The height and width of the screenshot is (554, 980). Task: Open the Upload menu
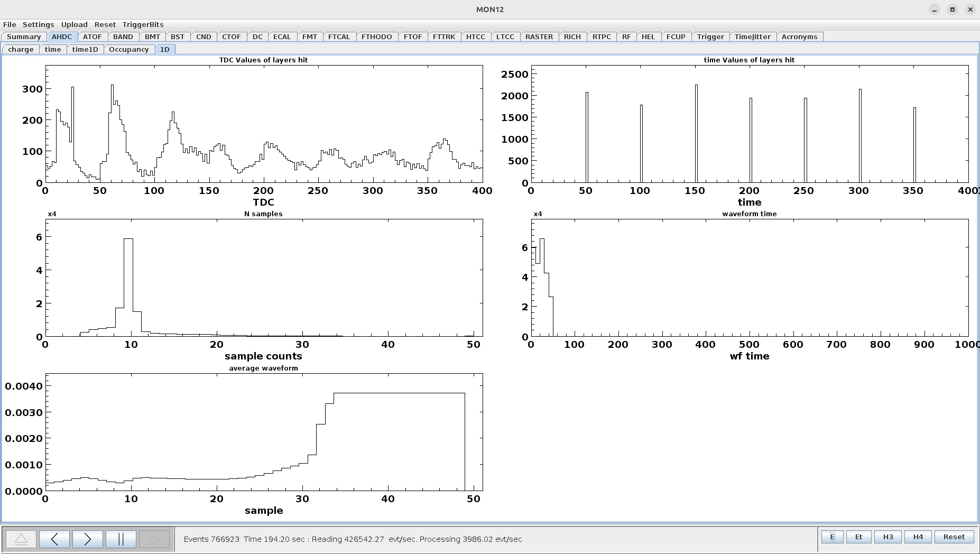coord(74,24)
